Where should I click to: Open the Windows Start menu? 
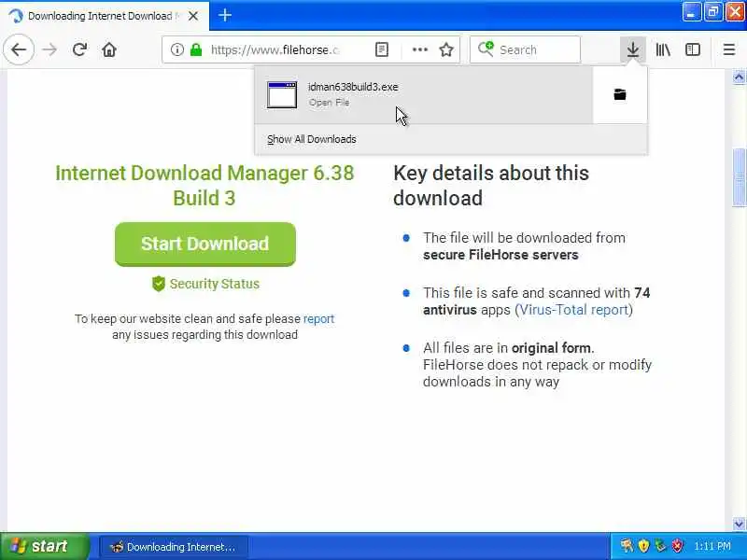pos(44,546)
